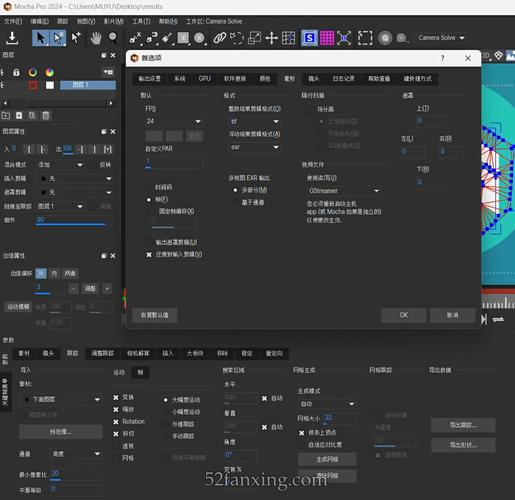Choose the add point arrow tool
Image resolution: width=515 pixels, height=500 pixels.
pyautogui.click(x=76, y=38)
